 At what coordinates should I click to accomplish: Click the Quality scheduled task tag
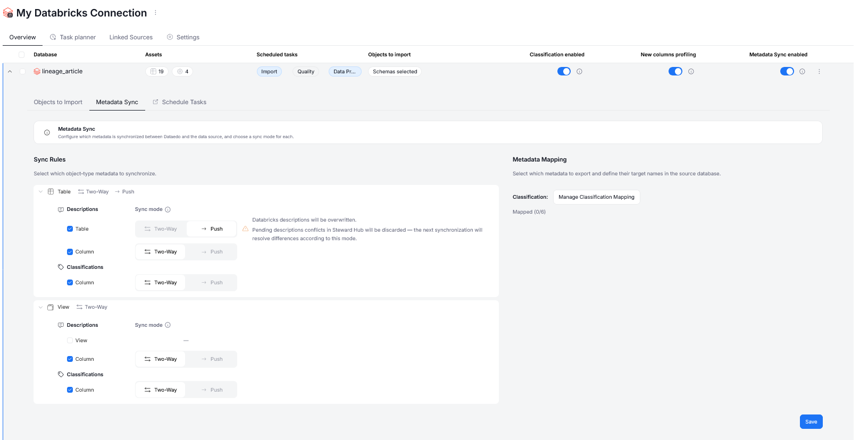coord(306,72)
